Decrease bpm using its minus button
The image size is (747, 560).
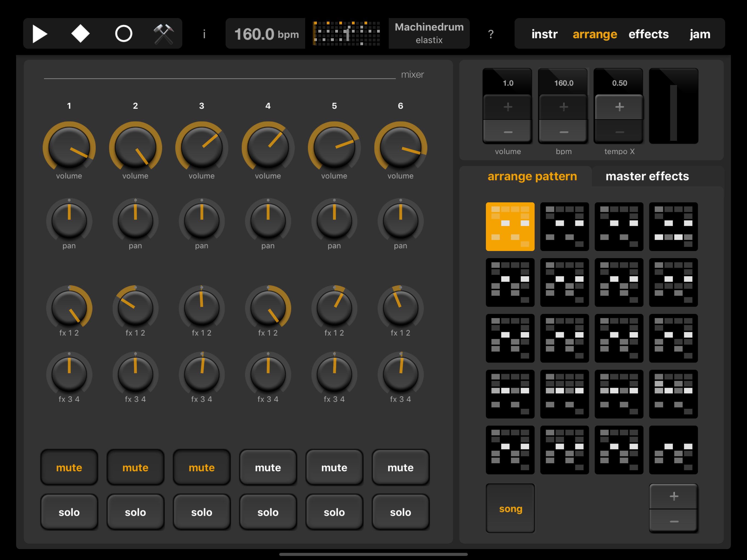(563, 132)
